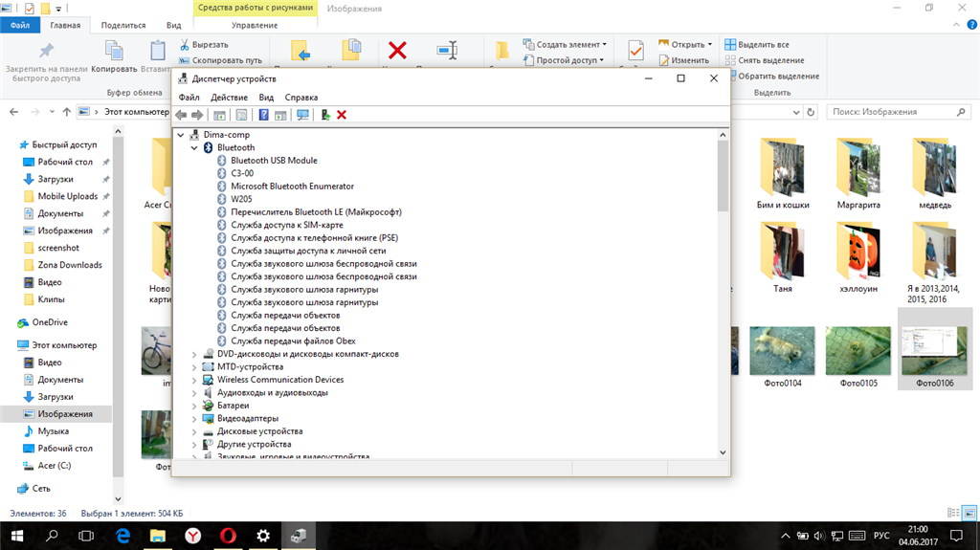This screenshot has height=550, width=980.
Task: Click Открыть button in ribbon
Action: [x=685, y=45]
